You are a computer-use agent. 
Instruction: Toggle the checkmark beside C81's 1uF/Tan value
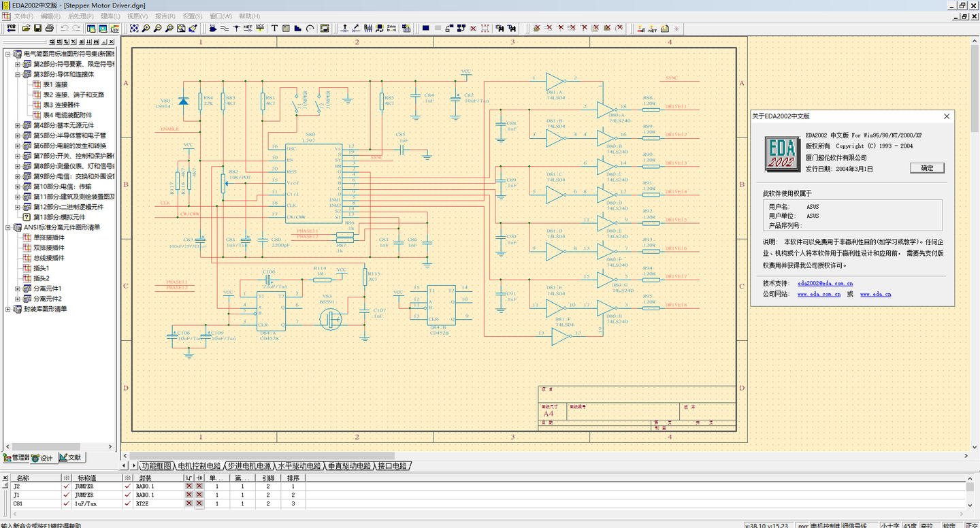tap(66, 504)
